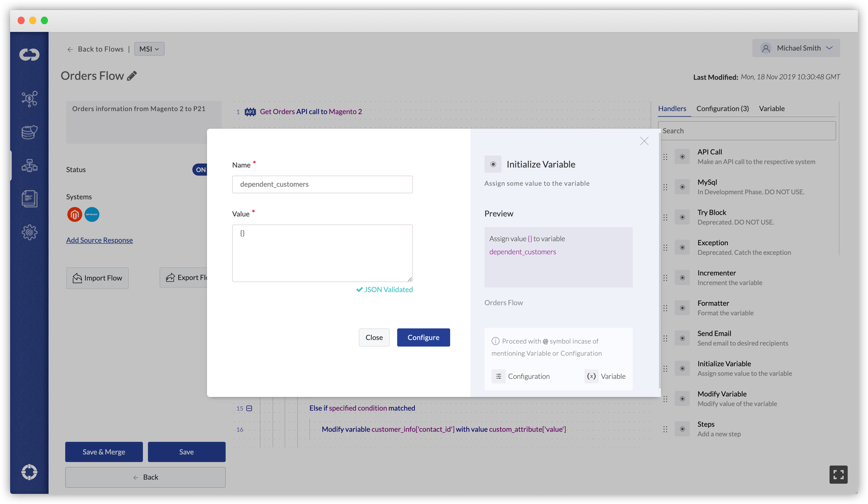Select the Steps handler icon
868x504 pixels.
[x=682, y=429]
